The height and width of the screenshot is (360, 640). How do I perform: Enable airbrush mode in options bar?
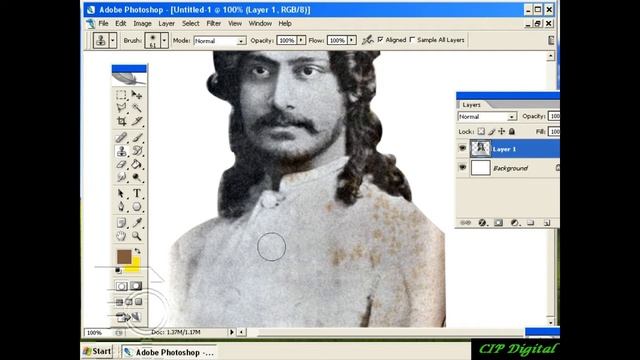[x=367, y=40]
